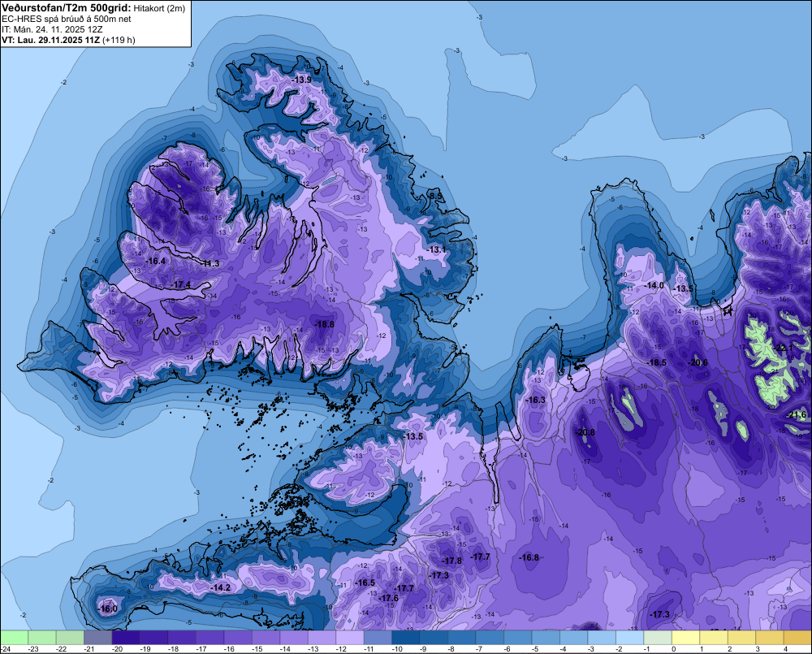This screenshot has height=654, width=812.
Task: Click the -17.6 temperature label
Action: coord(389,598)
